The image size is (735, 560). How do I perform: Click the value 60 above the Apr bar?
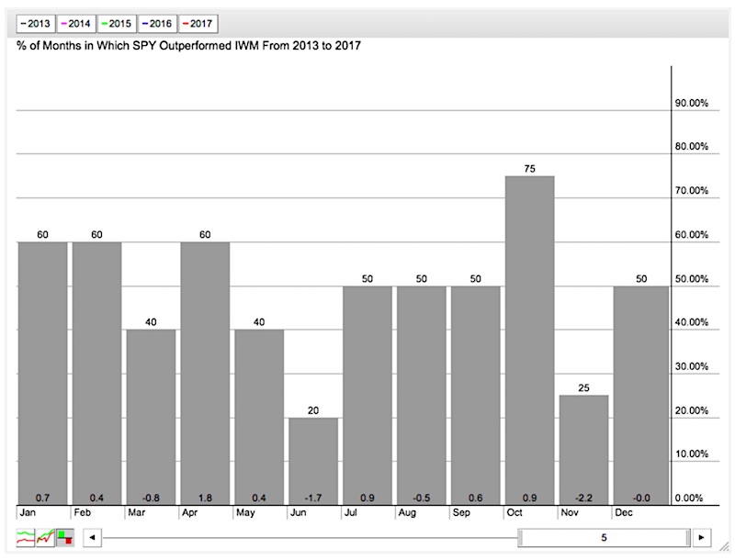(205, 235)
